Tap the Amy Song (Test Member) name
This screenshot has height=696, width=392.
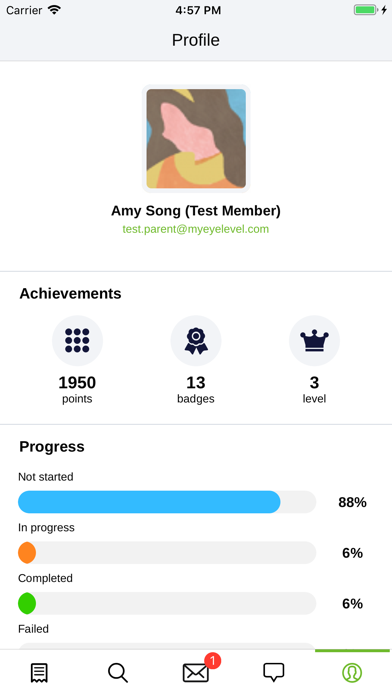196,210
